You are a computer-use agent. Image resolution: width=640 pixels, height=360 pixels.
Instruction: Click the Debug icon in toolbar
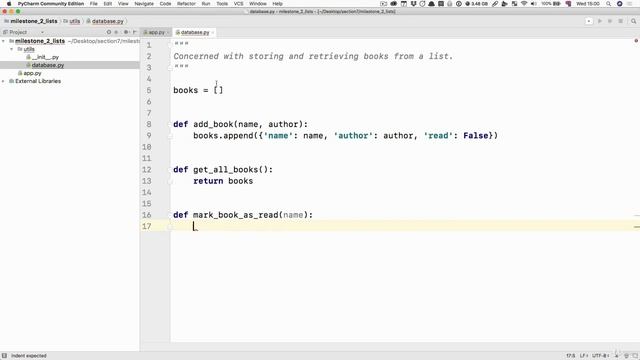610,21
